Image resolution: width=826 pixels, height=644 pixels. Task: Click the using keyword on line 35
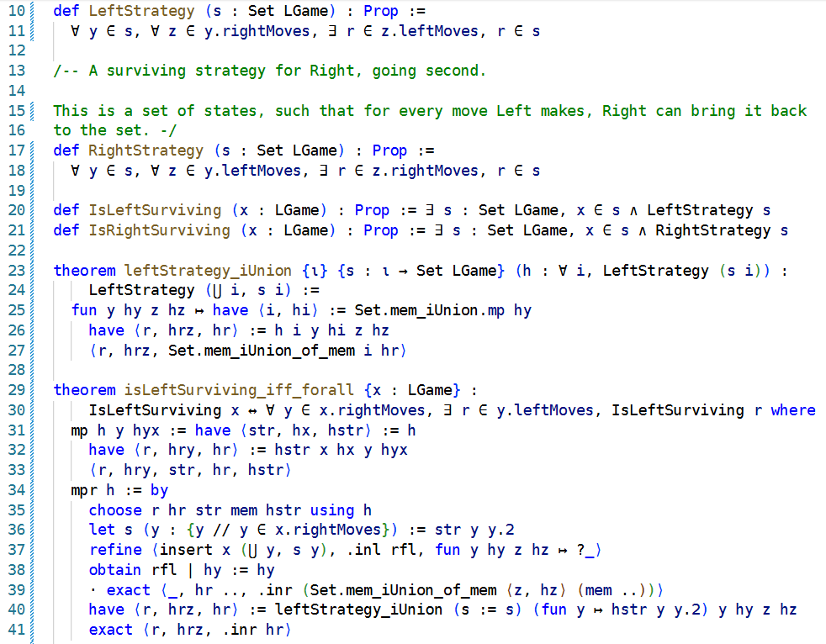click(x=332, y=509)
